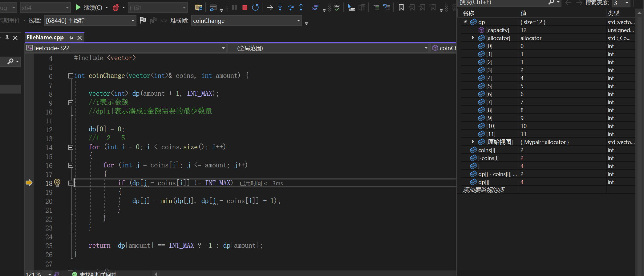
Task: Select the dp[j] watch entry
Action: (x=548, y=182)
